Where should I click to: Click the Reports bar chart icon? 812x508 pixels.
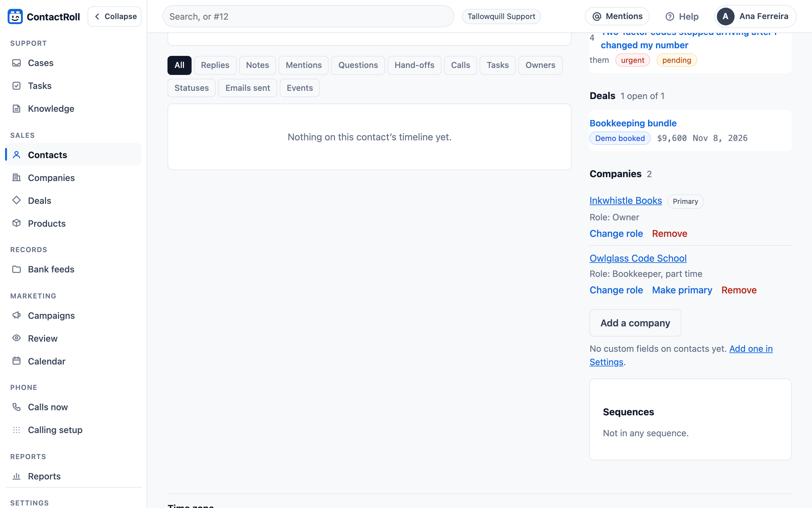click(16, 476)
